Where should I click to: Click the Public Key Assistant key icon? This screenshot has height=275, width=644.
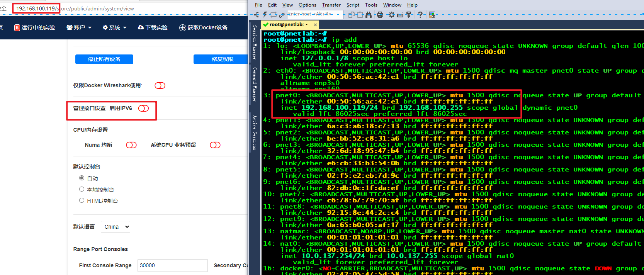click(409, 15)
